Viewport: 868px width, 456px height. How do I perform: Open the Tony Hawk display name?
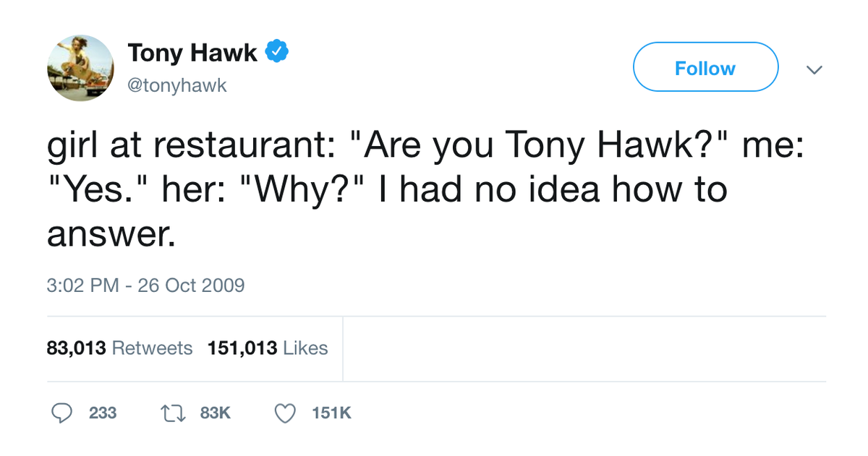[192, 53]
